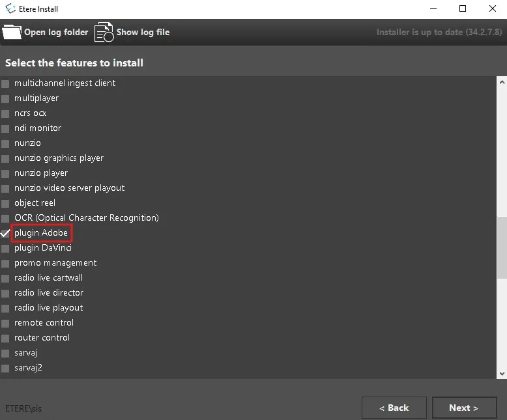This screenshot has width=507, height=420.
Task: Check the promo management feature
Action: coord(5,263)
